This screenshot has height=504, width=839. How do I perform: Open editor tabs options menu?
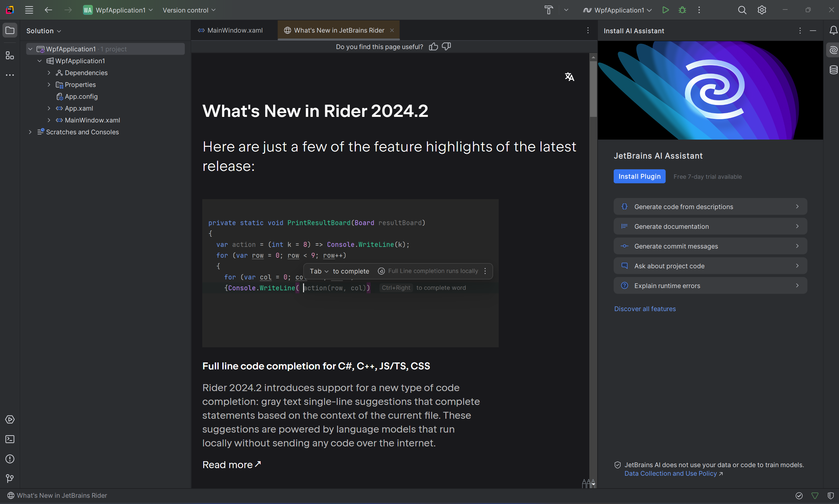pos(588,30)
